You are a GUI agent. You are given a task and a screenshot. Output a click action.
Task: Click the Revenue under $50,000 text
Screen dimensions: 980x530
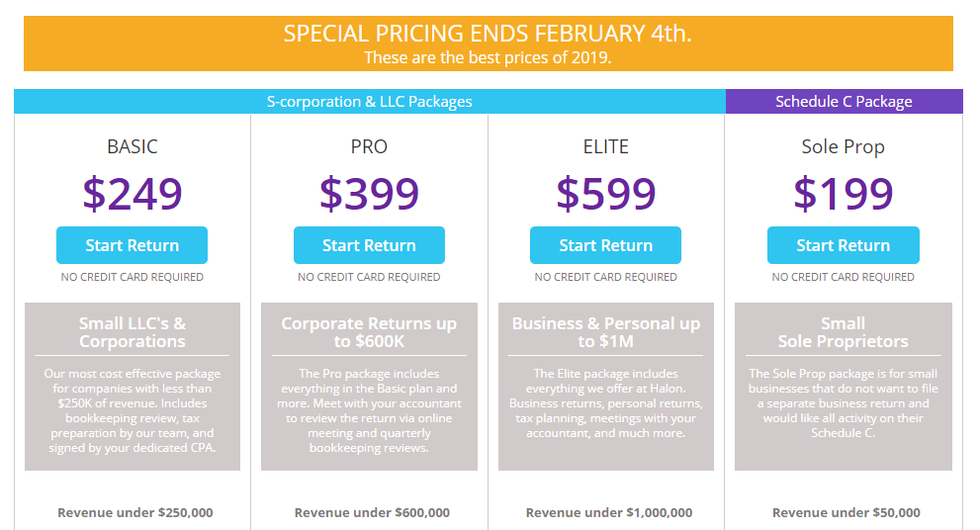(846, 512)
